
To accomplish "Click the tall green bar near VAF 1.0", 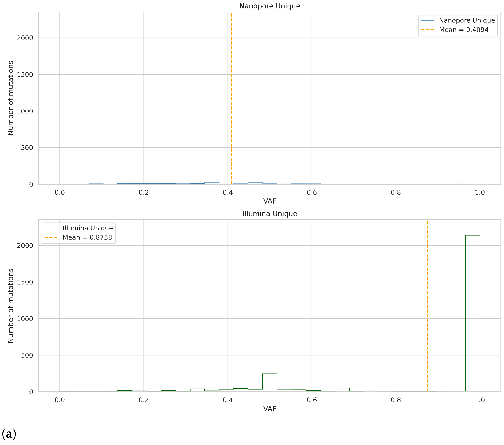I will point(472,313).
